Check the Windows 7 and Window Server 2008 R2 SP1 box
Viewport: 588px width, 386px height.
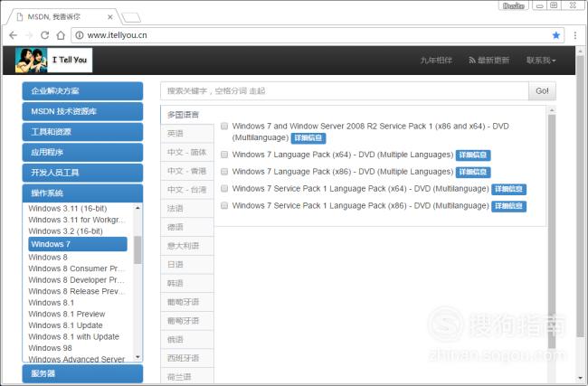(224, 126)
